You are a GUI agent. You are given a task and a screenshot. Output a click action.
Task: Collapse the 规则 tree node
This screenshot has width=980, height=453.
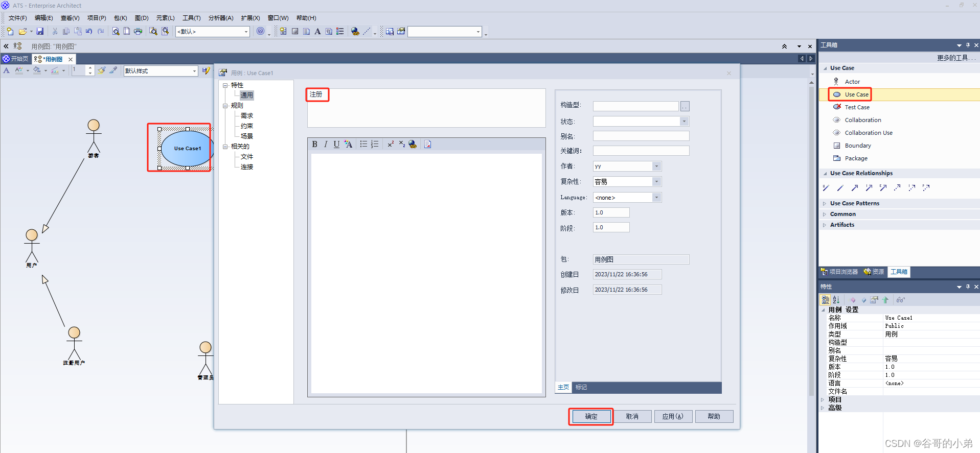(x=225, y=106)
